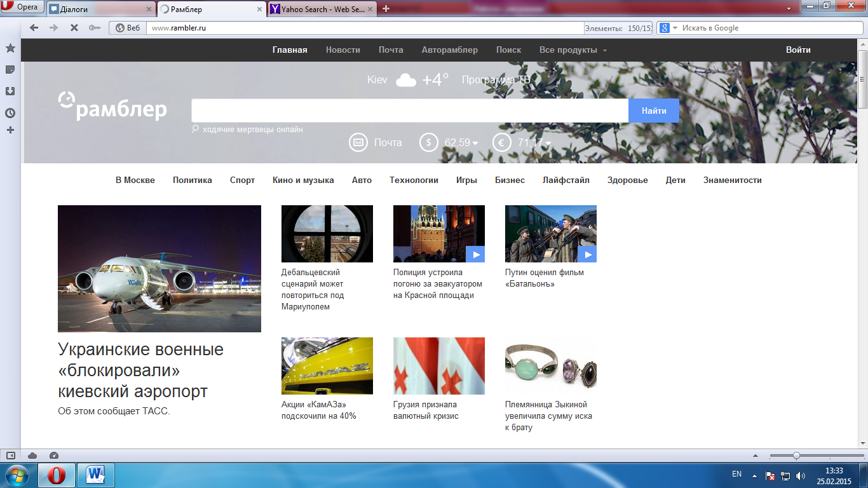Open the Программа ТВ link
The width and height of the screenshot is (868, 488).
click(x=496, y=80)
